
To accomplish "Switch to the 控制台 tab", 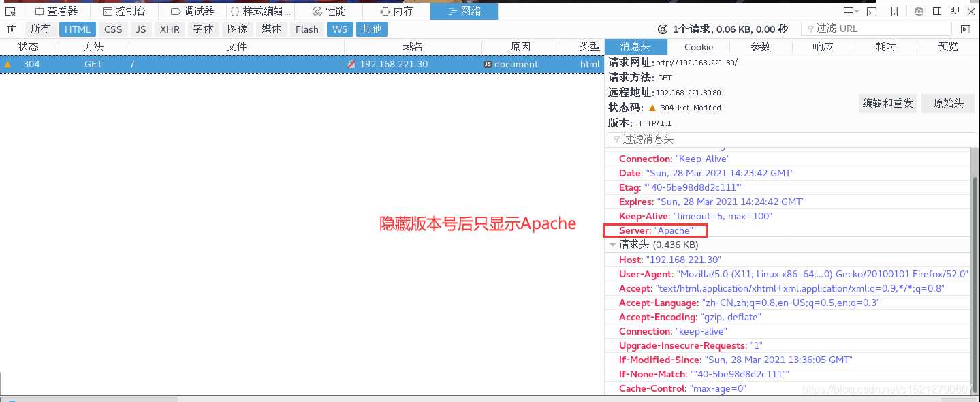I will pos(124,12).
